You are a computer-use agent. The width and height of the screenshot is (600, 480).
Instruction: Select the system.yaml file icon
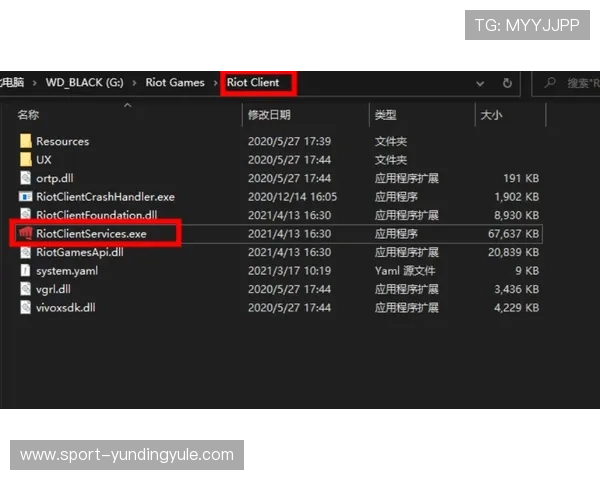[26, 271]
